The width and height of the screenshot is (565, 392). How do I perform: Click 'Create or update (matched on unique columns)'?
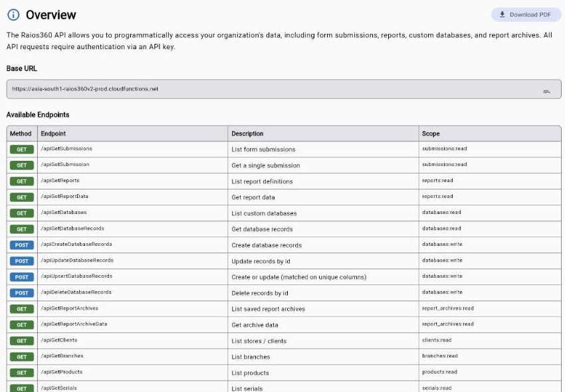[x=299, y=277]
